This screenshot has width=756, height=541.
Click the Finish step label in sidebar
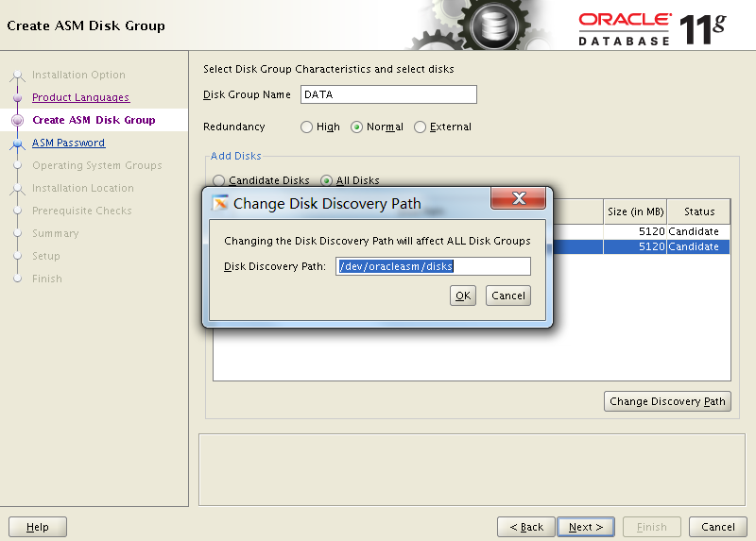46,279
